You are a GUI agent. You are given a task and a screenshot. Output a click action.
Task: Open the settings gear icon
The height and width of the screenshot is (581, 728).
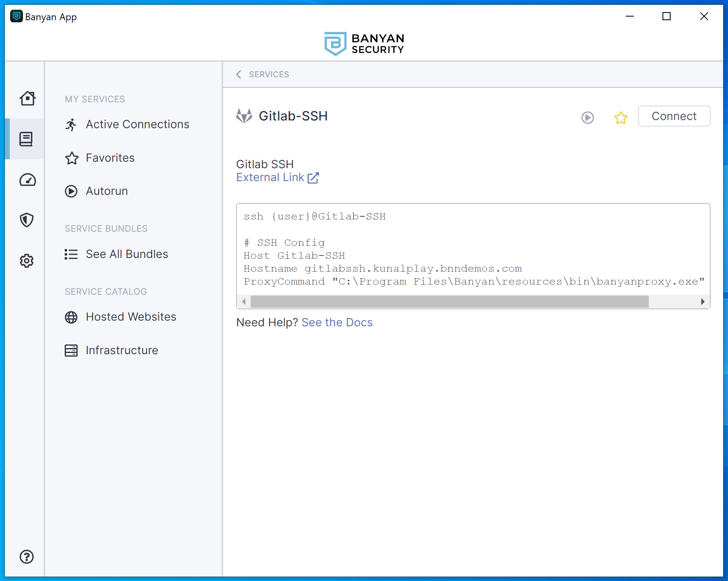click(x=27, y=261)
